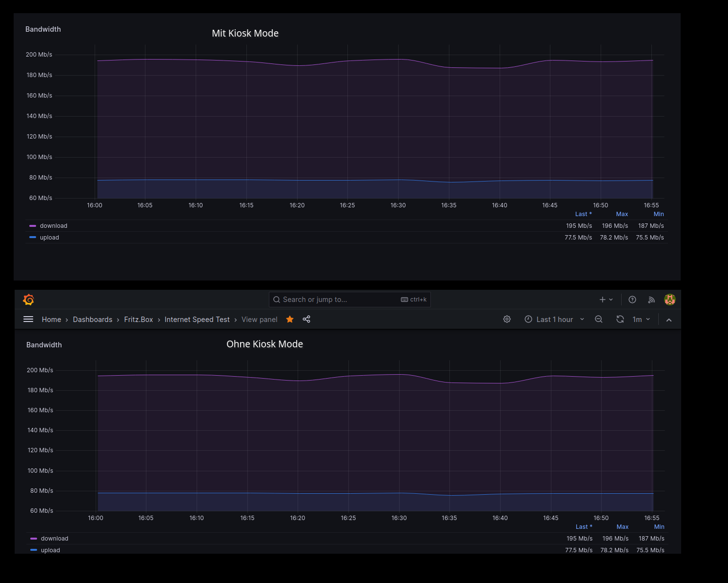Open the 1m refresh interval dropdown
728x583 pixels.
(x=641, y=319)
